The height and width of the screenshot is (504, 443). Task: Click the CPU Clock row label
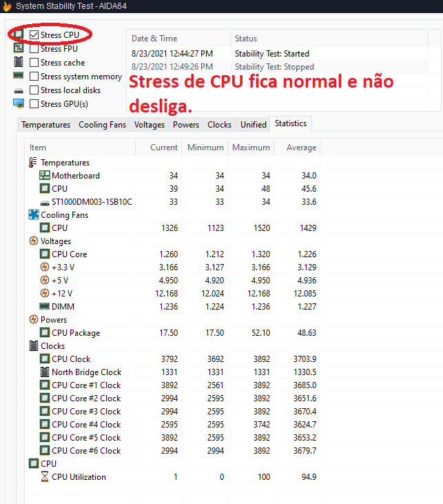(71, 359)
